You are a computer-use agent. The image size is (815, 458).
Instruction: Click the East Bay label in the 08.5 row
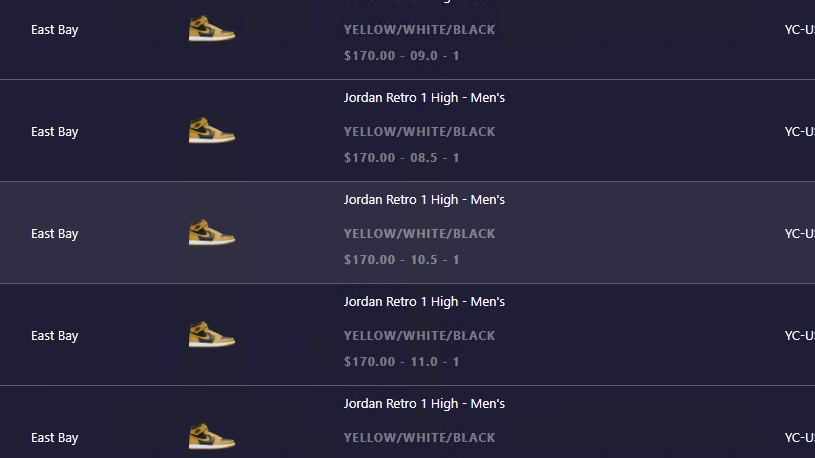coord(55,132)
